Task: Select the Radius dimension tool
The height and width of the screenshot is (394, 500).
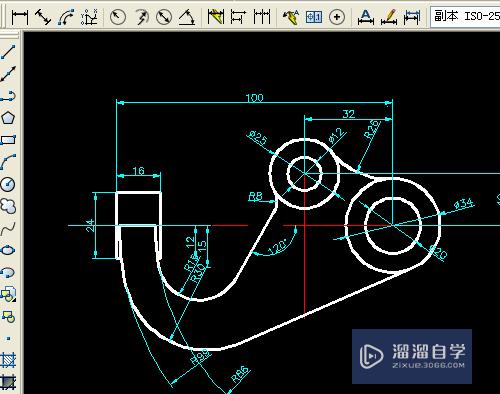Action: (118, 17)
